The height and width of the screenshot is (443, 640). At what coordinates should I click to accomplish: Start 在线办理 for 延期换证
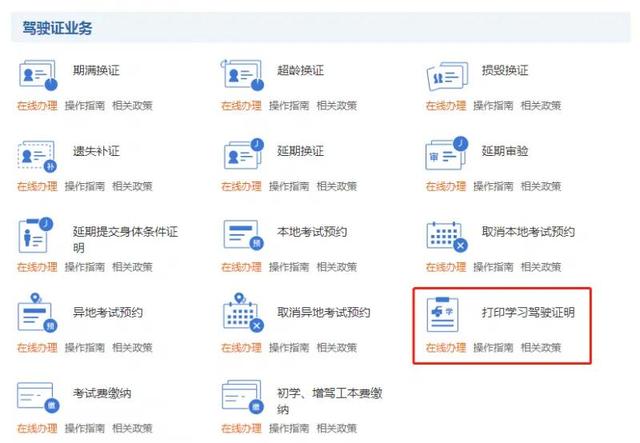(x=241, y=187)
